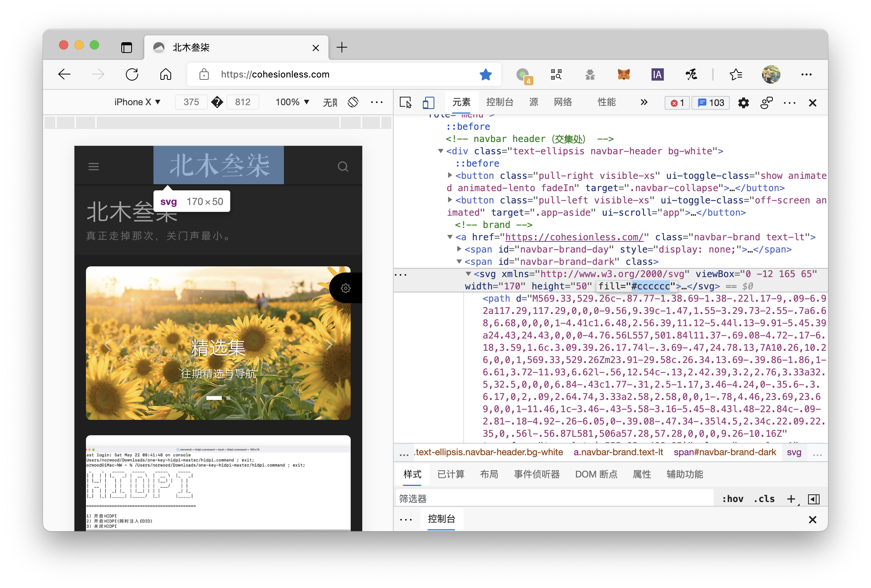This screenshot has width=871, height=588.
Task: Rotate the device viewport icon
Action: (353, 102)
